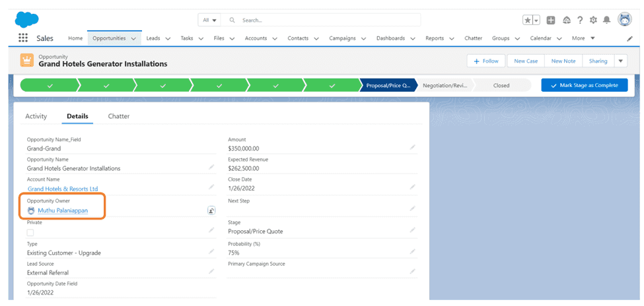Click the Sharing button
The image size is (644, 306).
pyautogui.click(x=598, y=61)
